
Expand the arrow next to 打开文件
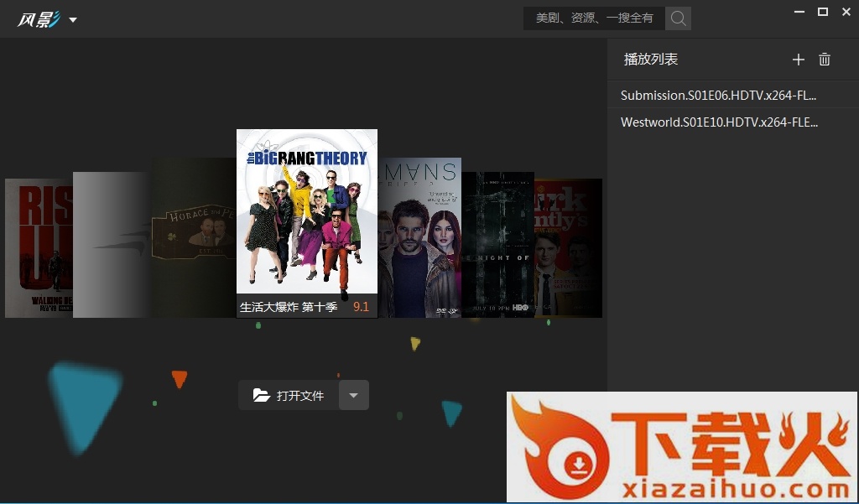(354, 395)
